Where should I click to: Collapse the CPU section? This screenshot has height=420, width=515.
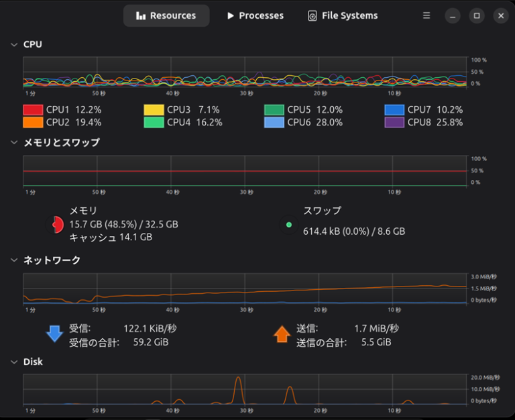(14, 44)
